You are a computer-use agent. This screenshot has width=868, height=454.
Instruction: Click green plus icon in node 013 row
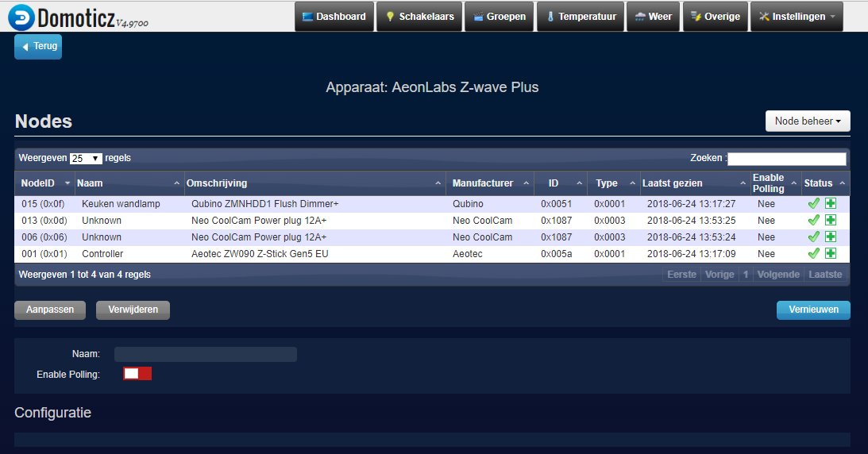pyautogui.click(x=831, y=220)
